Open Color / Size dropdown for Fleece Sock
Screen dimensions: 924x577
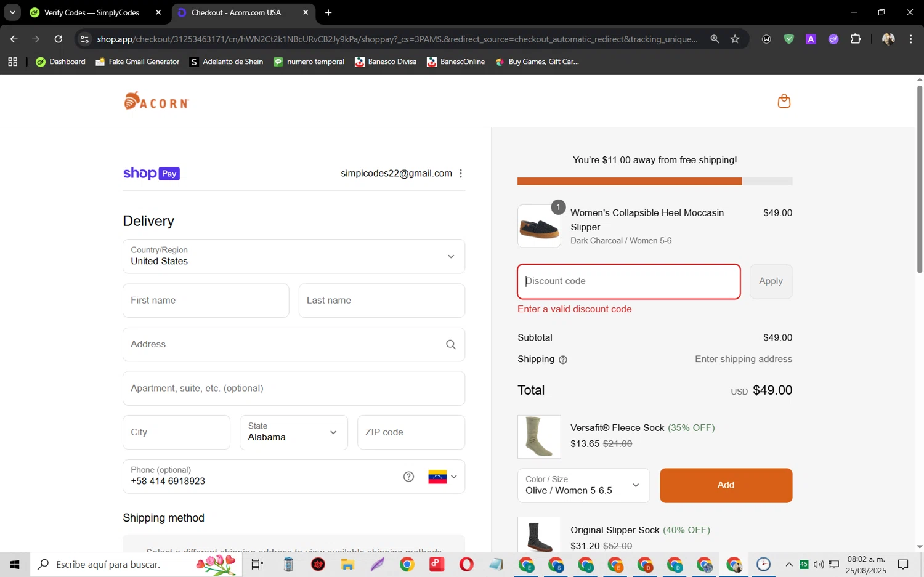[x=583, y=485]
